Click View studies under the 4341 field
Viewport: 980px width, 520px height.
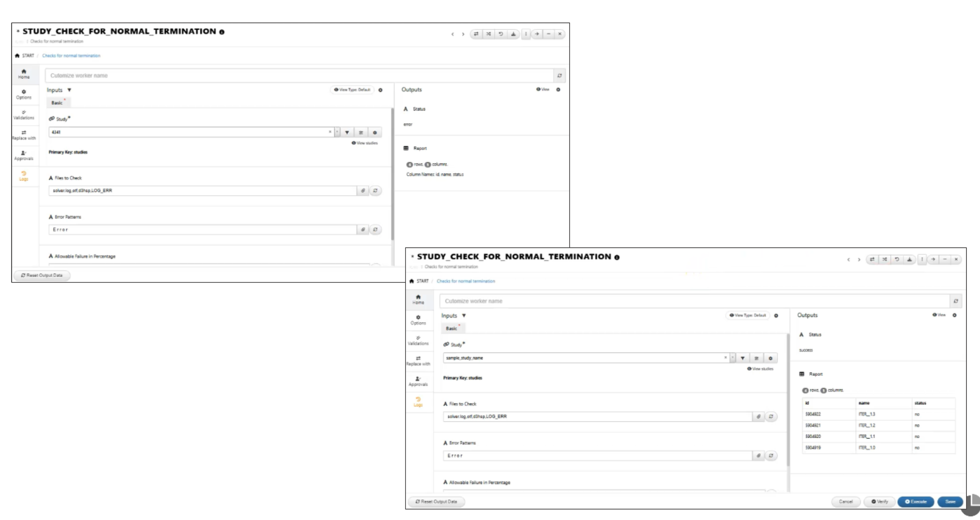(365, 143)
